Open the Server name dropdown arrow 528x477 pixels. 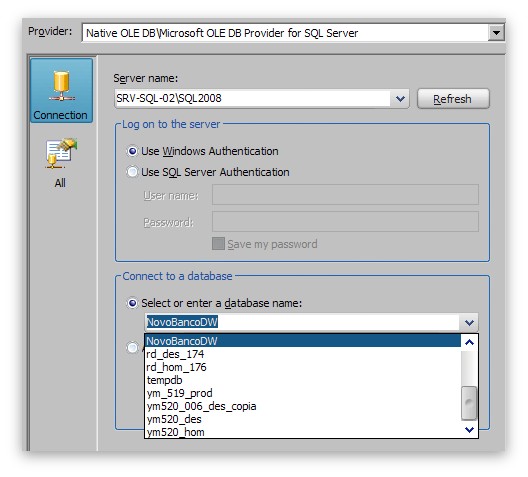click(x=400, y=99)
